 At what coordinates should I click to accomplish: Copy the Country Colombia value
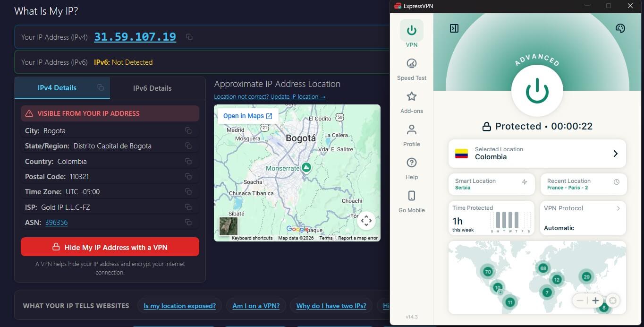coord(188,161)
